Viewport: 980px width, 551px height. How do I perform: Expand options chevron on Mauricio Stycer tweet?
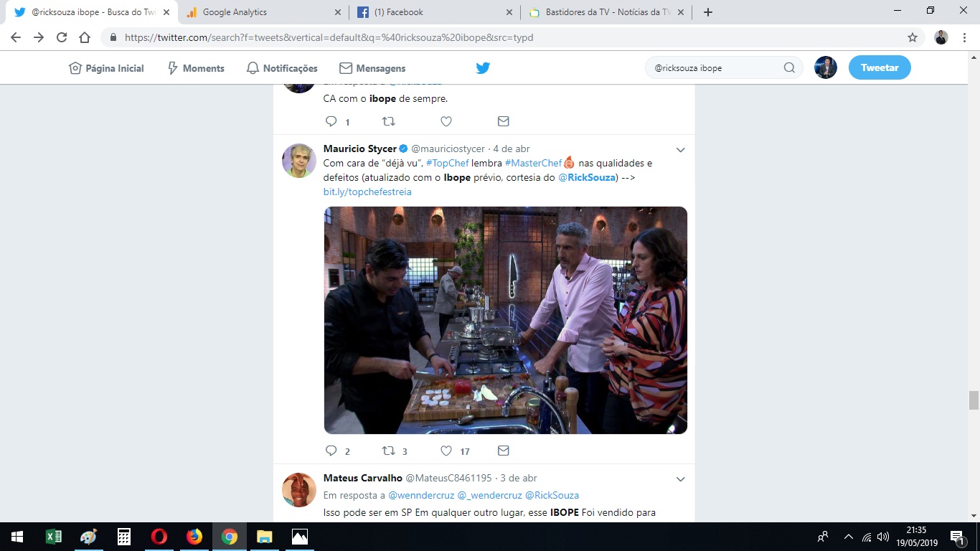pyautogui.click(x=681, y=150)
